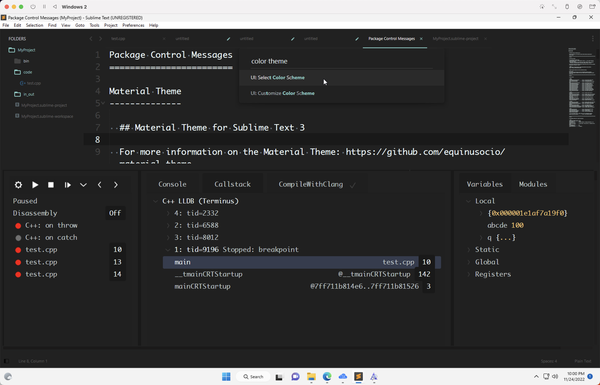The height and width of the screenshot is (385, 600).
Task: Open File Explorer from the taskbar
Action: click(x=311, y=377)
